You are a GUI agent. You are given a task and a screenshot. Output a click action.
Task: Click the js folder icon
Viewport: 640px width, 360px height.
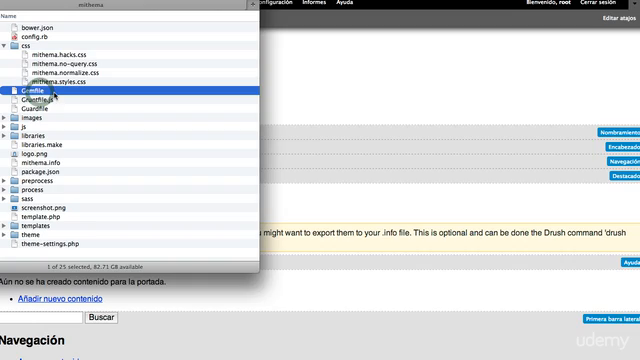click(14, 127)
